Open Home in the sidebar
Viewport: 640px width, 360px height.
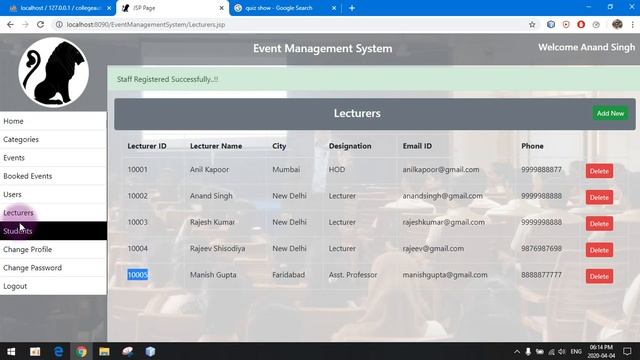(53, 121)
